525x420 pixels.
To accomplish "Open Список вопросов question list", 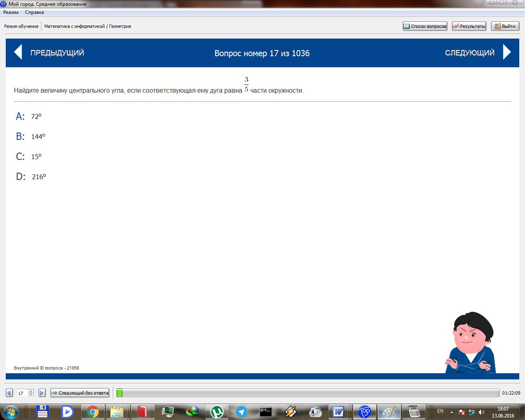I will coord(425,26).
